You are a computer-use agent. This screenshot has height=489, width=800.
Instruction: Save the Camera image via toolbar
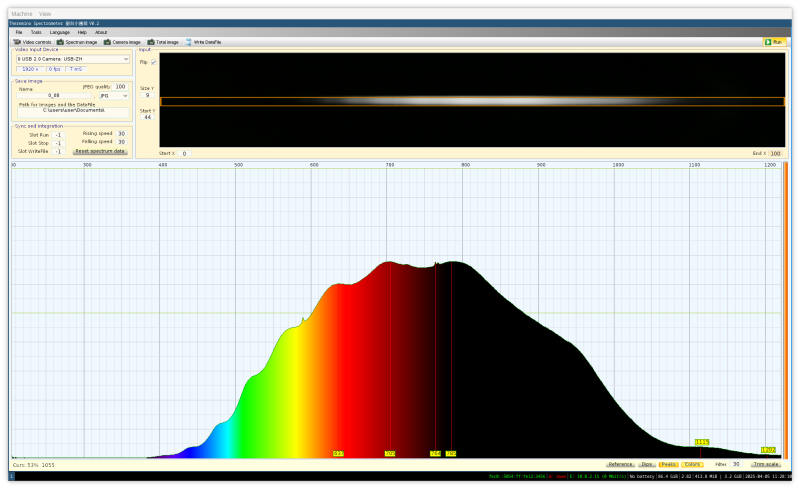coord(122,42)
